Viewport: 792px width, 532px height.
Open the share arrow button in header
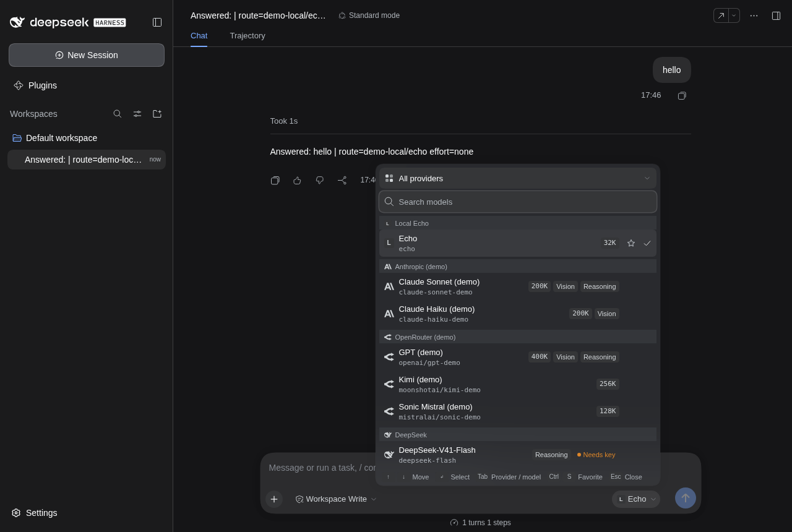pos(721,15)
